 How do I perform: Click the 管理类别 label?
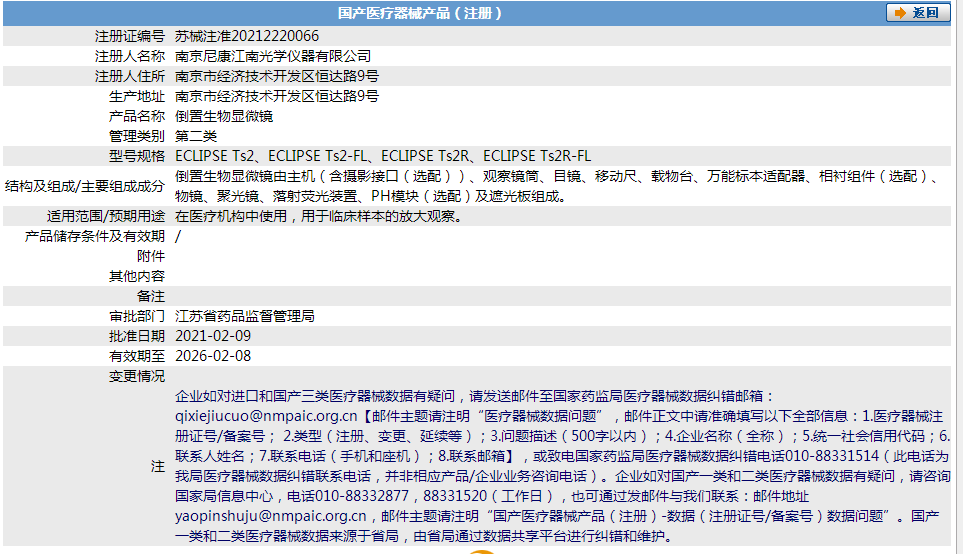(137, 136)
